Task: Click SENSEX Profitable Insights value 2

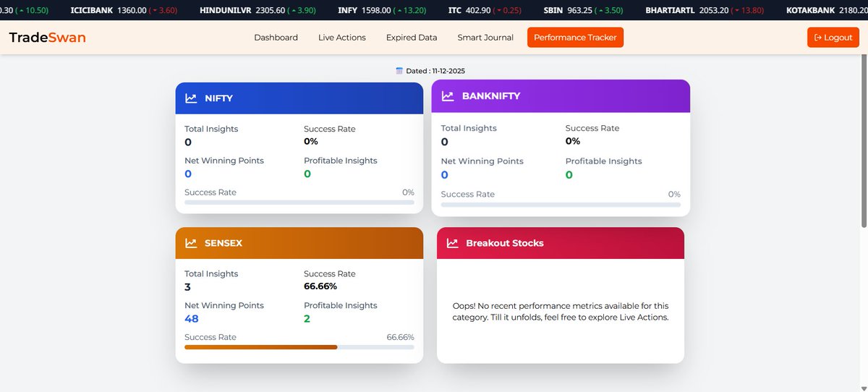Action: tap(307, 319)
